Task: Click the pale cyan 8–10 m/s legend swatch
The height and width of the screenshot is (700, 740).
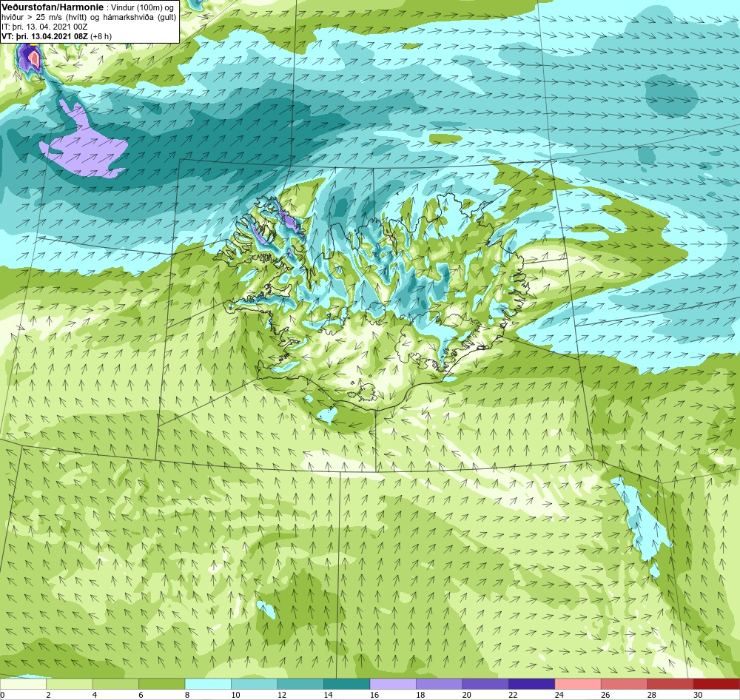Action: pyautogui.click(x=208, y=684)
